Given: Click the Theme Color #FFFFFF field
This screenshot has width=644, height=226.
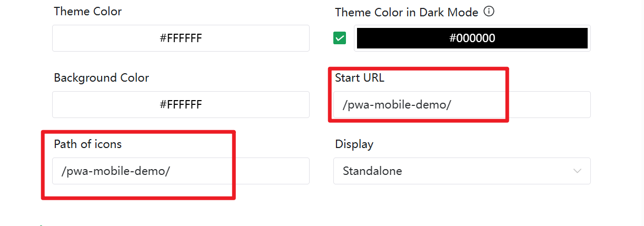Looking at the screenshot, I should pyautogui.click(x=181, y=38).
